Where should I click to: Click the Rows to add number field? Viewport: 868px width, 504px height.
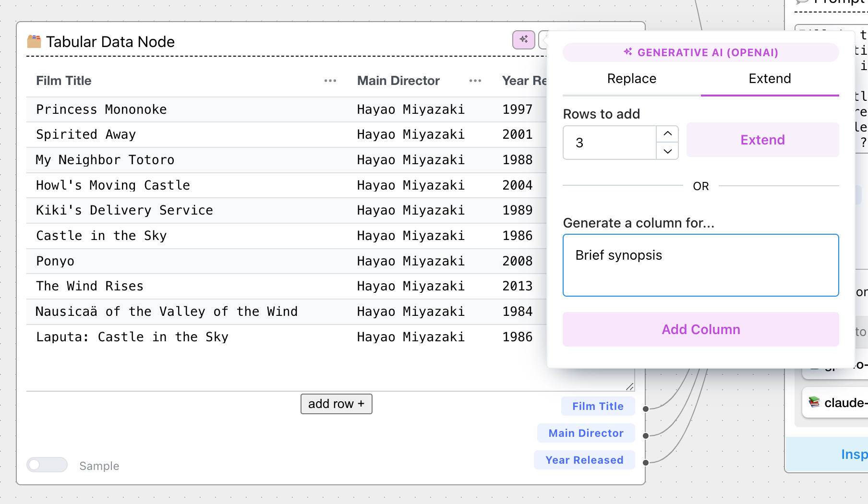coord(610,143)
